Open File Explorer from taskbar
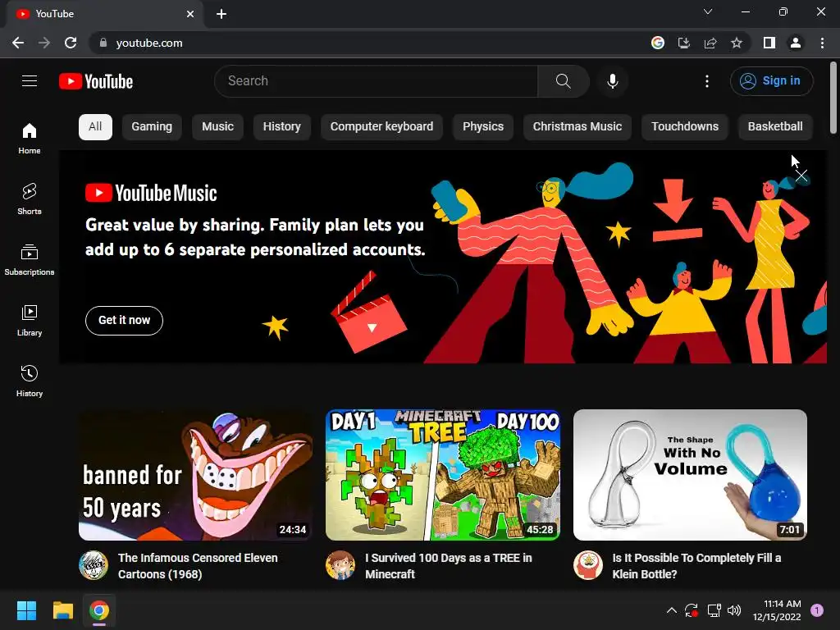The width and height of the screenshot is (840, 630). coord(62,610)
